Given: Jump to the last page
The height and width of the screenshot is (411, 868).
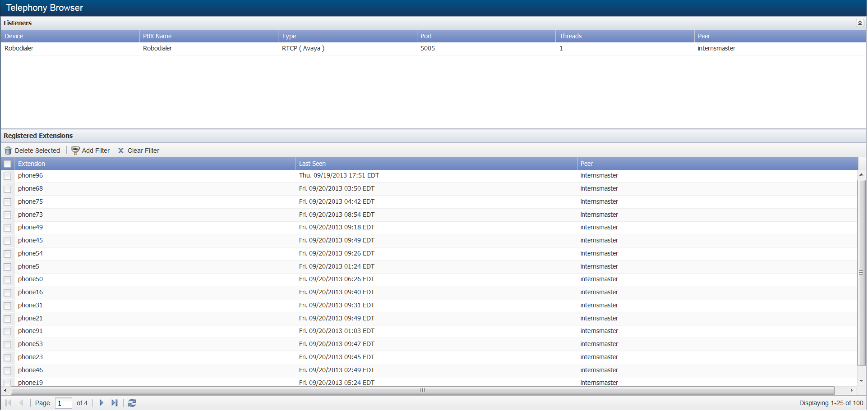Looking at the screenshot, I should pos(115,403).
